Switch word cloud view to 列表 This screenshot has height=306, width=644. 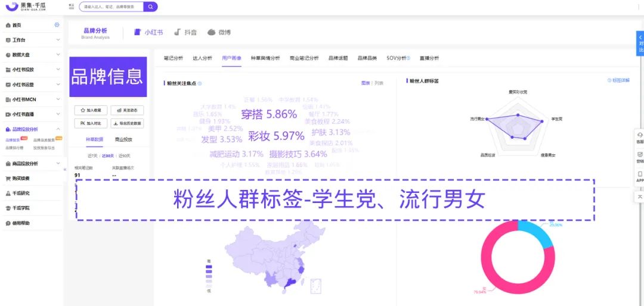point(379,83)
